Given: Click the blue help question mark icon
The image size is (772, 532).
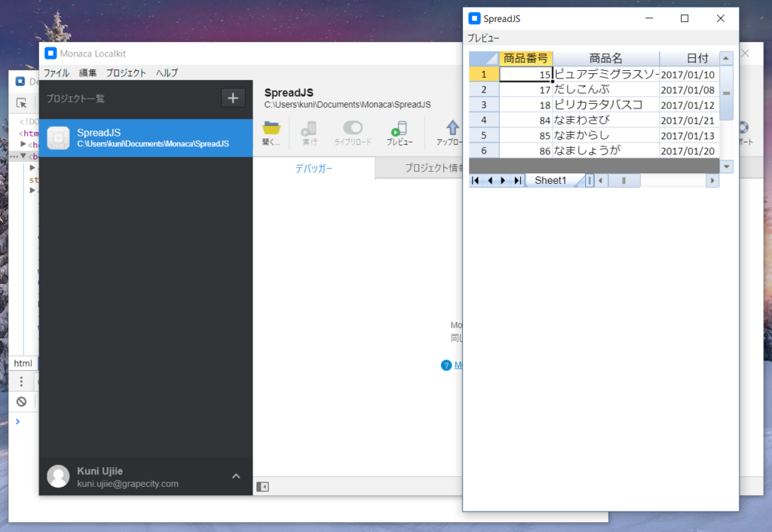Looking at the screenshot, I should point(446,365).
